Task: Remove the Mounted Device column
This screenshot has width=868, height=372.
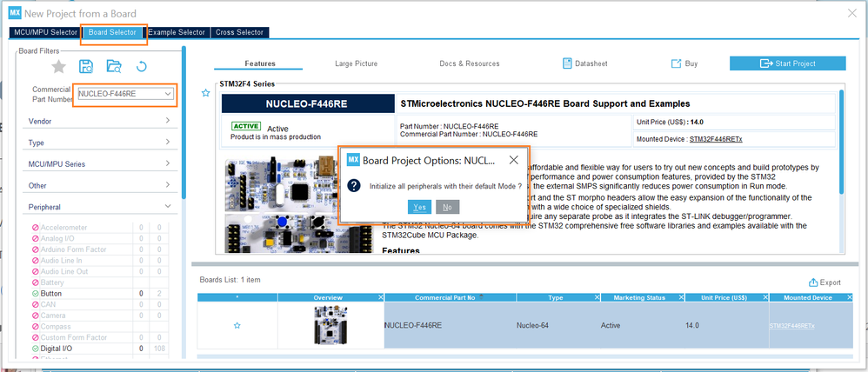Action: tap(849, 298)
